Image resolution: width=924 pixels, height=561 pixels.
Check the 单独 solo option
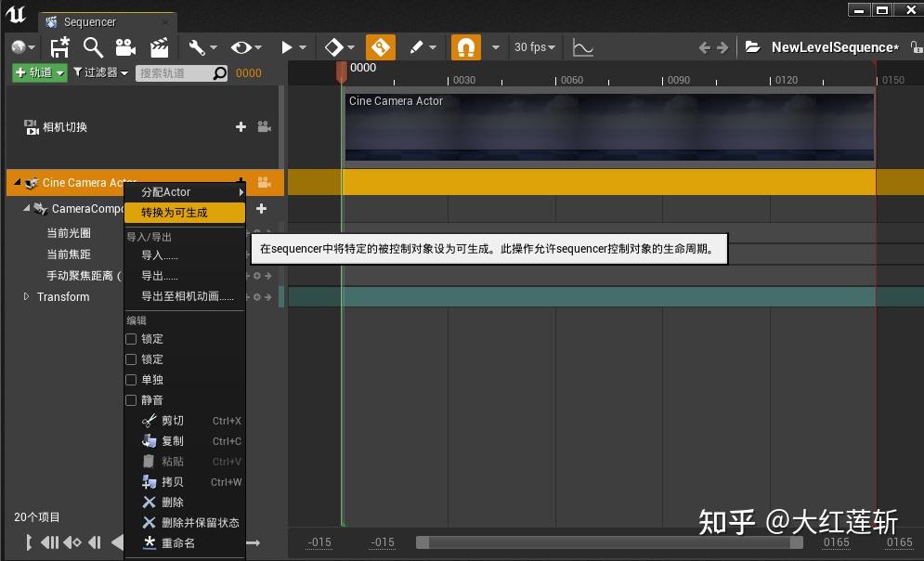(x=131, y=379)
